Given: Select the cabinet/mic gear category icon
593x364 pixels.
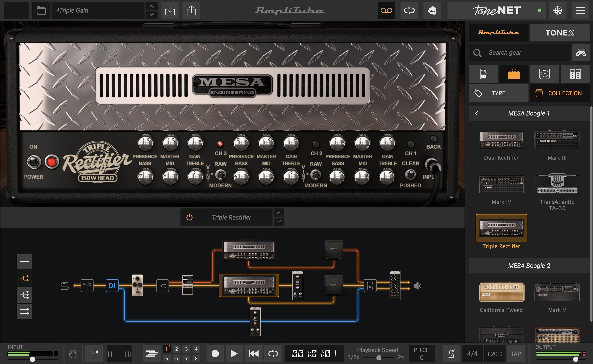Looking at the screenshot, I should pos(544,74).
